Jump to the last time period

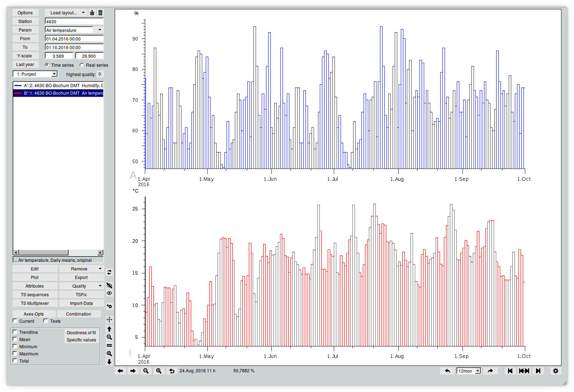click(538, 371)
